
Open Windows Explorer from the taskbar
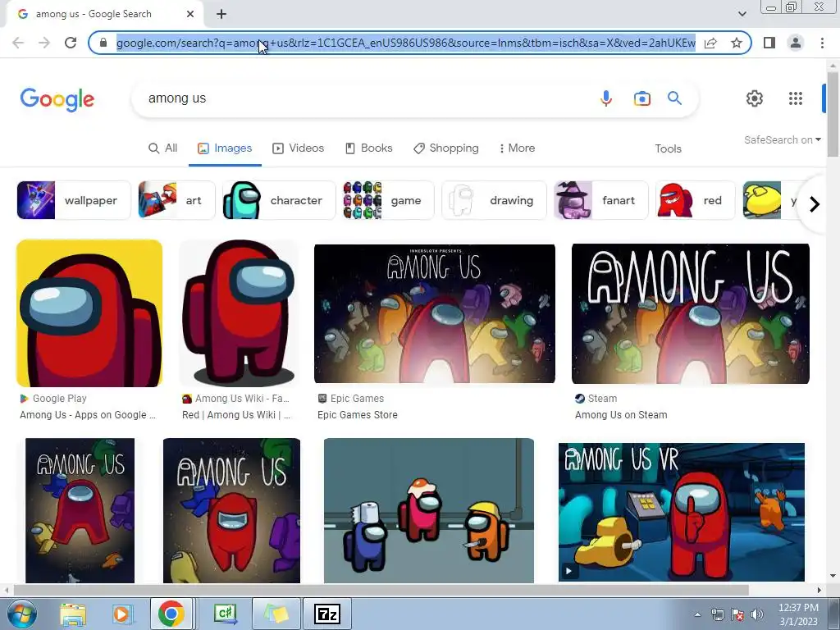coord(72,614)
